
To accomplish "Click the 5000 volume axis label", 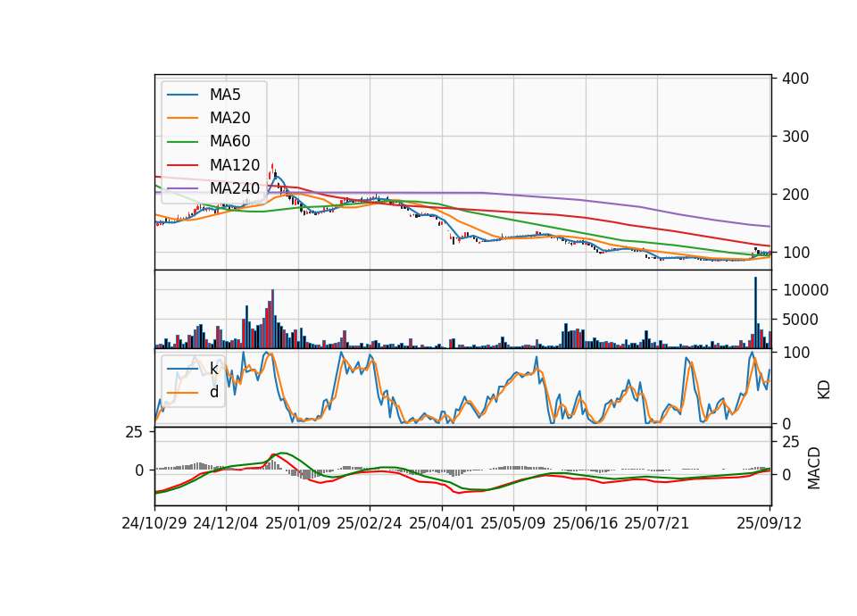I will coord(801,320).
